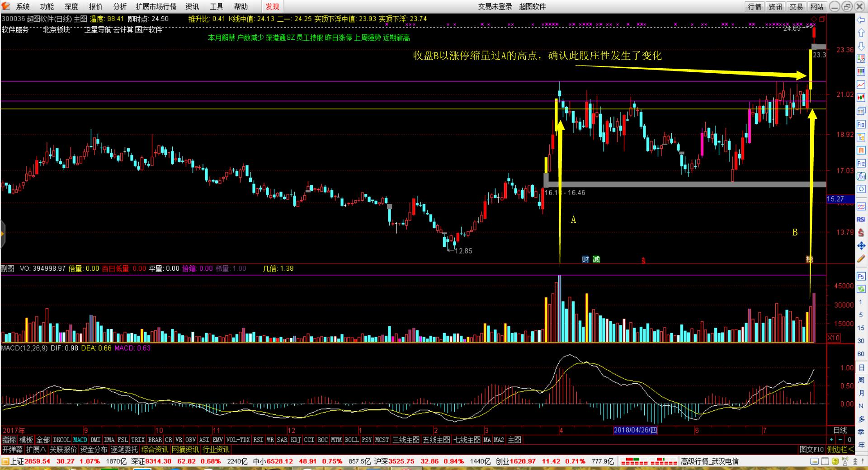Click the 榜 marker near point B
This screenshot has height=470, width=868.
point(810,259)
